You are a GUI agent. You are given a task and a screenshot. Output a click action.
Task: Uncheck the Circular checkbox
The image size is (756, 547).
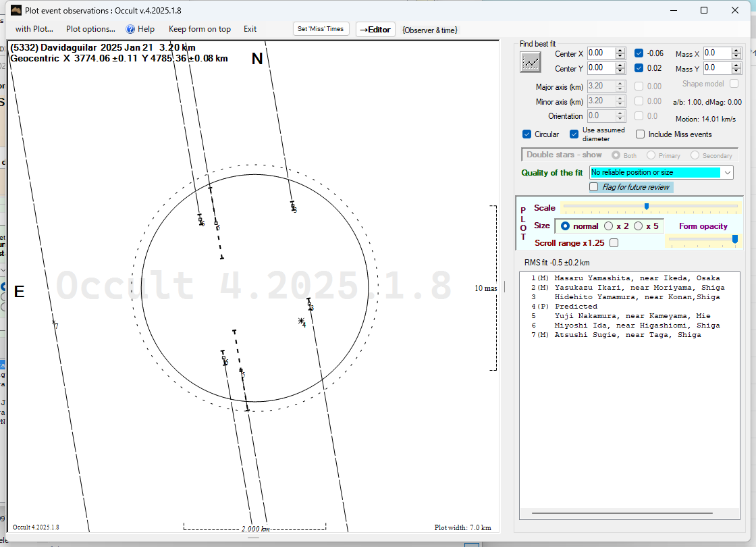coord(527,134)
